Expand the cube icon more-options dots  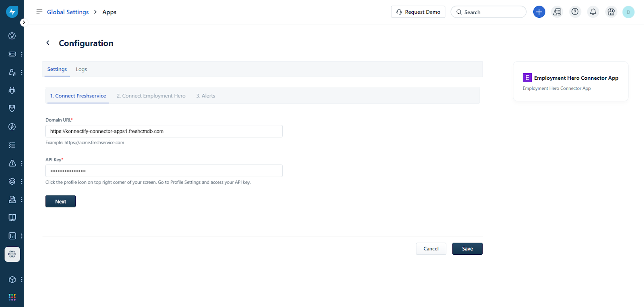pos(22,280)
